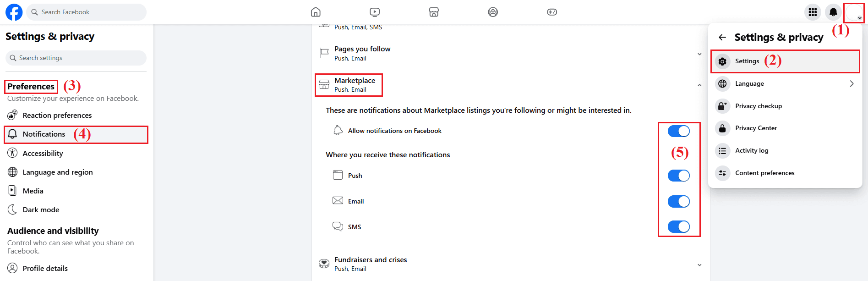The image size is (868, 281).
Task: Click the Dark mode moon icon
Action: pos(12,209)
